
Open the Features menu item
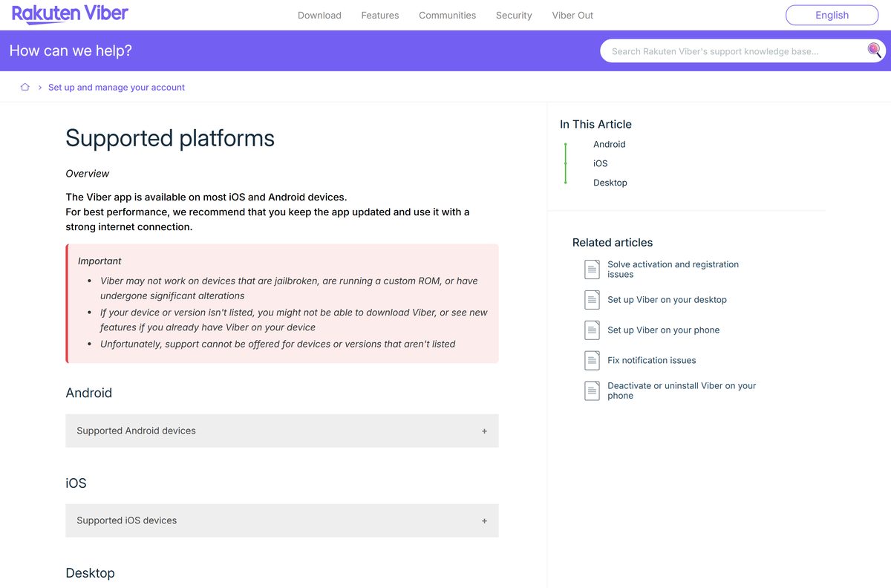380,15
